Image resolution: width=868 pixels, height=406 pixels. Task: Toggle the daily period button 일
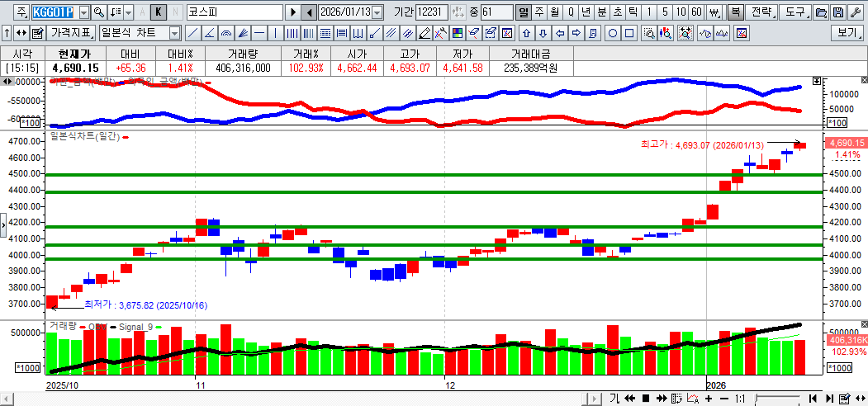[x=524, y=12]
